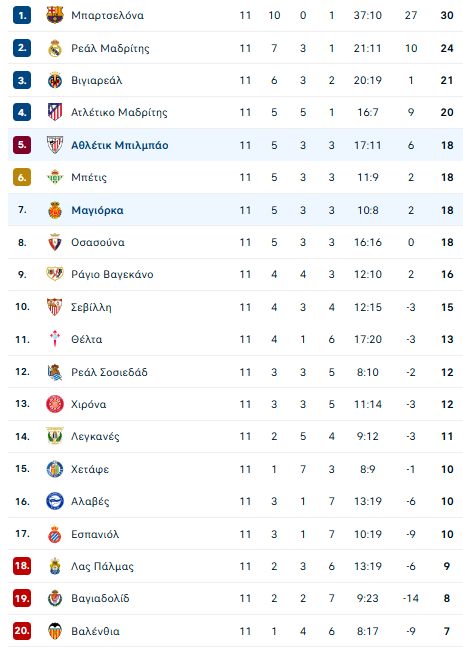Click the Alavés blue round crest
Viewport: 463px width, 650px height.
[x=55, y=501]
